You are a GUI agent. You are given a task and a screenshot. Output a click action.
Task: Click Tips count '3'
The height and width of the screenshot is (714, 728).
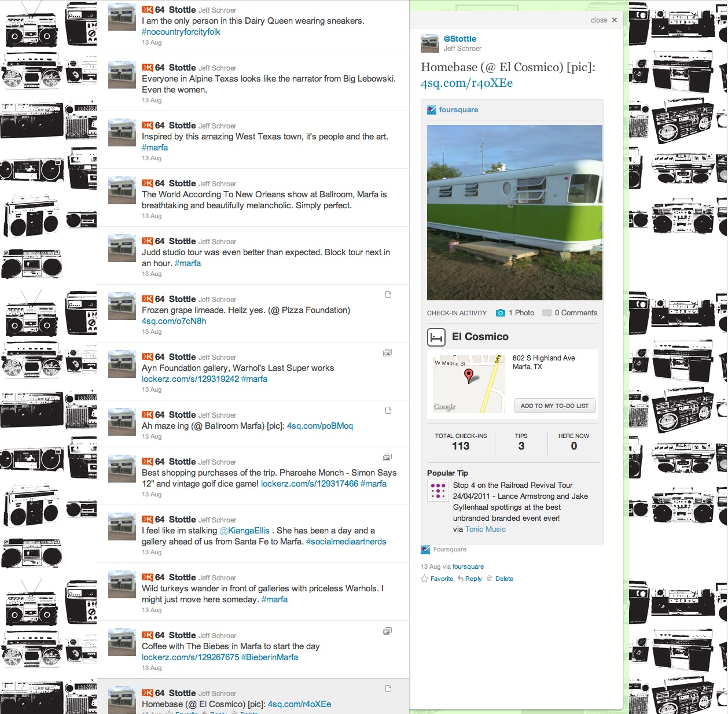(521, 446)
